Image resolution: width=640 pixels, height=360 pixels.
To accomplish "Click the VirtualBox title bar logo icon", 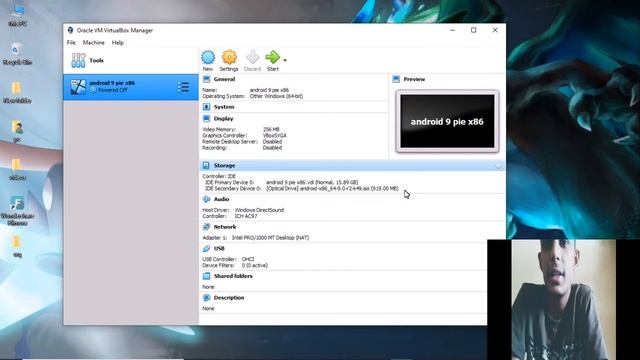I will [x=70, y=30].
